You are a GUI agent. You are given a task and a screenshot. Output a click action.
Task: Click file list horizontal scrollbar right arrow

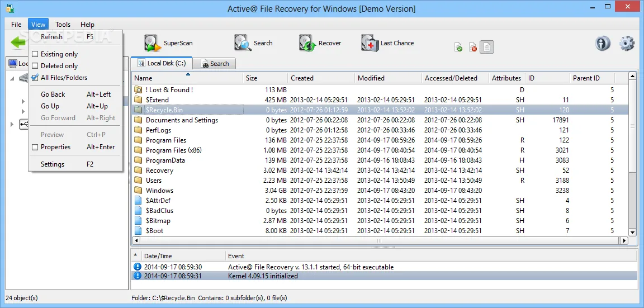(x=624, y=241)
